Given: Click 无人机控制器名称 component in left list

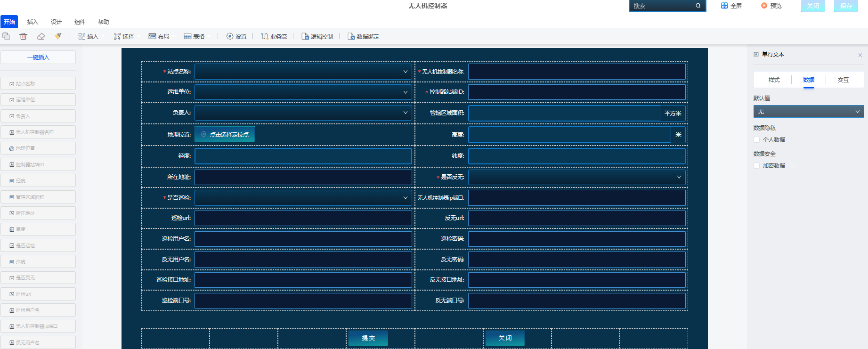Looking at the screenshot, I should [38, 132].
